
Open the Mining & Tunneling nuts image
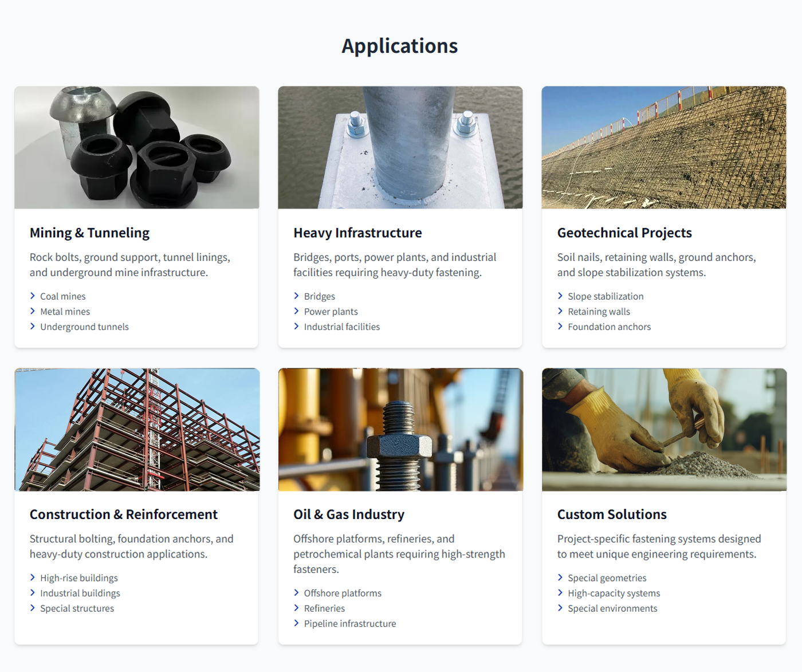click(x=137, y=147)
